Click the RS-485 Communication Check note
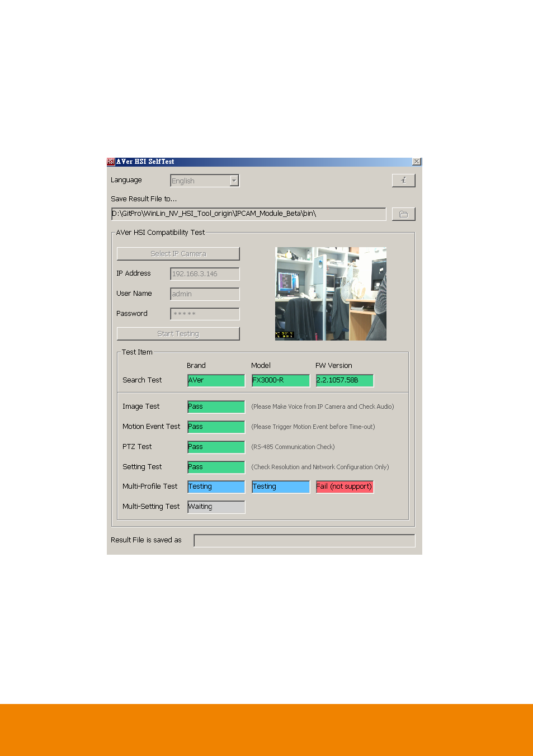The width and height of the screenshot is (533, 756). click(293, 447)
